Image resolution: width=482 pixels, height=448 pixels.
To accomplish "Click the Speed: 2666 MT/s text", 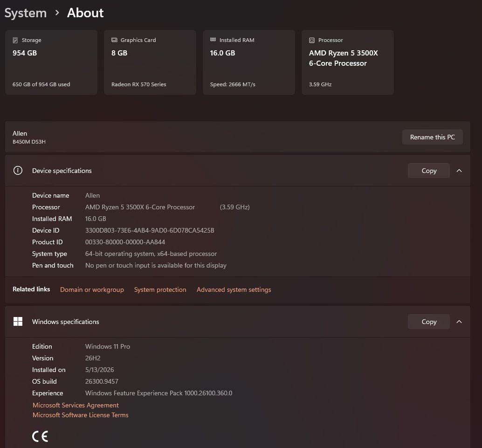I will (233, 84).
